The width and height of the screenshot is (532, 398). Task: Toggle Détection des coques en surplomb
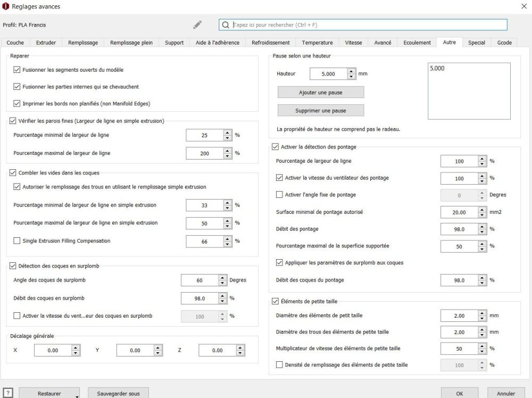(x=13, y=266)
